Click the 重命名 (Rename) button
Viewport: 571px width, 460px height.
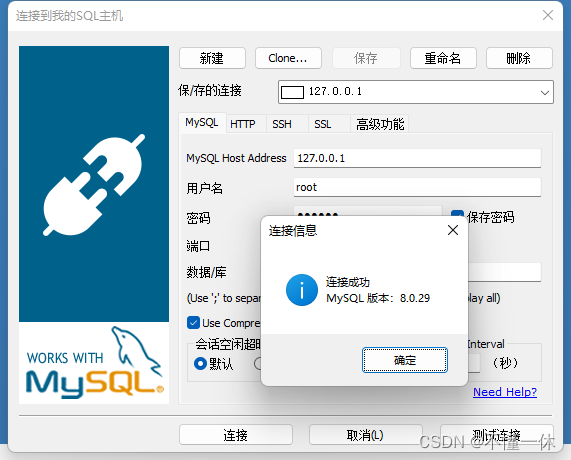click(443, 58)
